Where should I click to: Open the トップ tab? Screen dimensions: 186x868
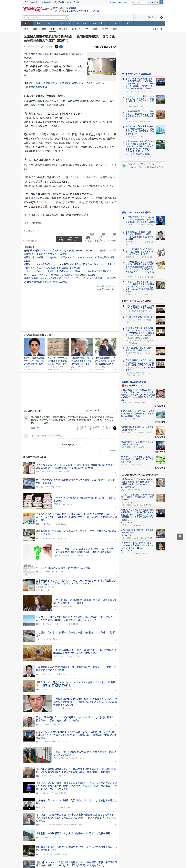coord(27,24)
